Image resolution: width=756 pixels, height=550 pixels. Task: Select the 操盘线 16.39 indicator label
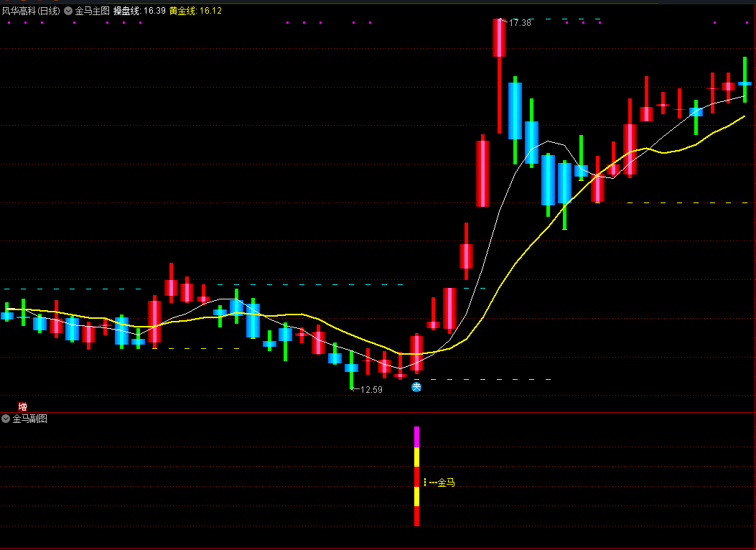pyautogui.click(x=139, y=11)
